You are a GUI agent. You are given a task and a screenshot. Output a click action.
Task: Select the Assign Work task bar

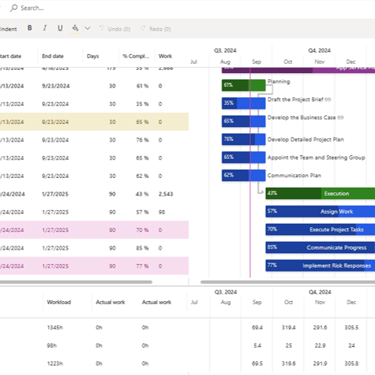coord(320,211)
